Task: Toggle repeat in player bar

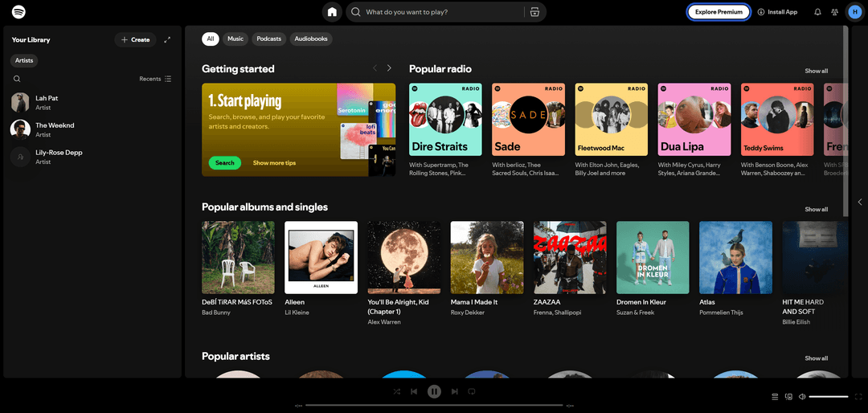Action: 472,391
